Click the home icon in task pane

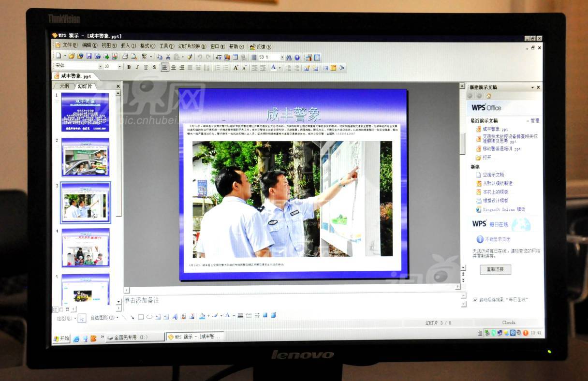(488, 96)
